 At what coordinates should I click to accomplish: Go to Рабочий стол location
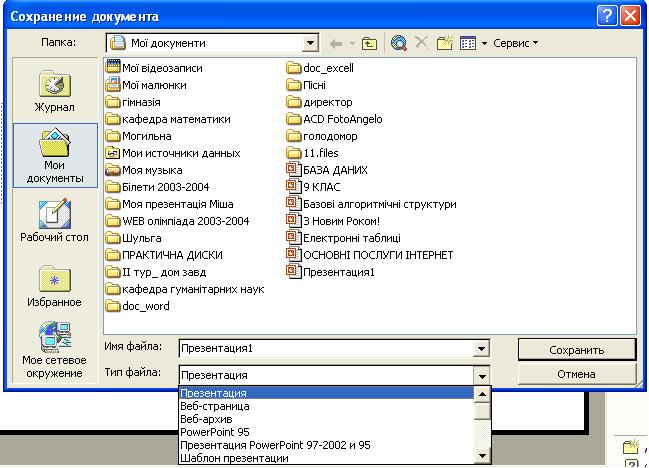tap(55, 221)
